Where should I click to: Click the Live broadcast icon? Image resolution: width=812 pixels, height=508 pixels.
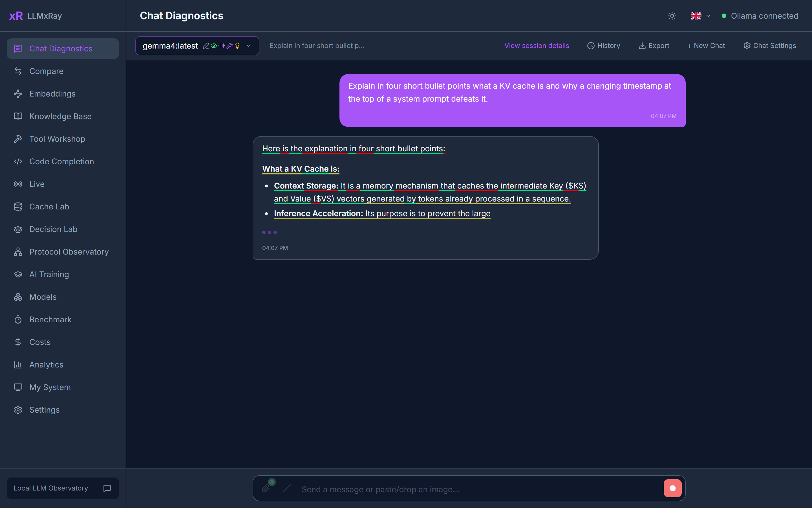(18, 184)
